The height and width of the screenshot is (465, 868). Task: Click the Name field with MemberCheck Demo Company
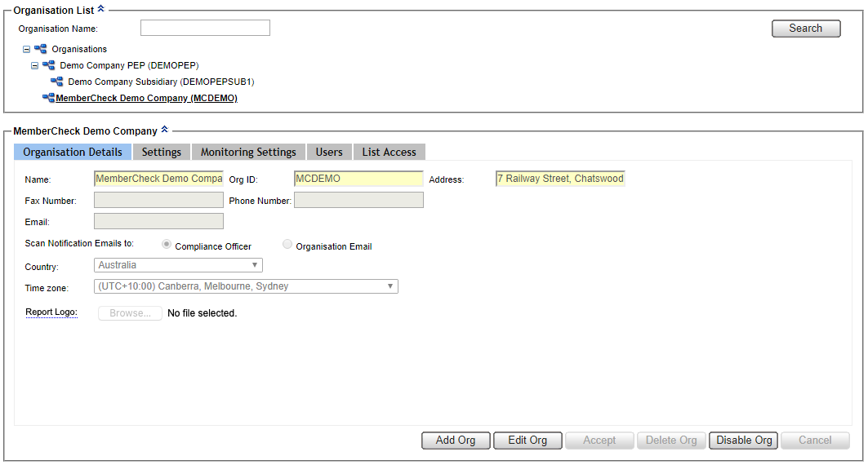(159, 179)
